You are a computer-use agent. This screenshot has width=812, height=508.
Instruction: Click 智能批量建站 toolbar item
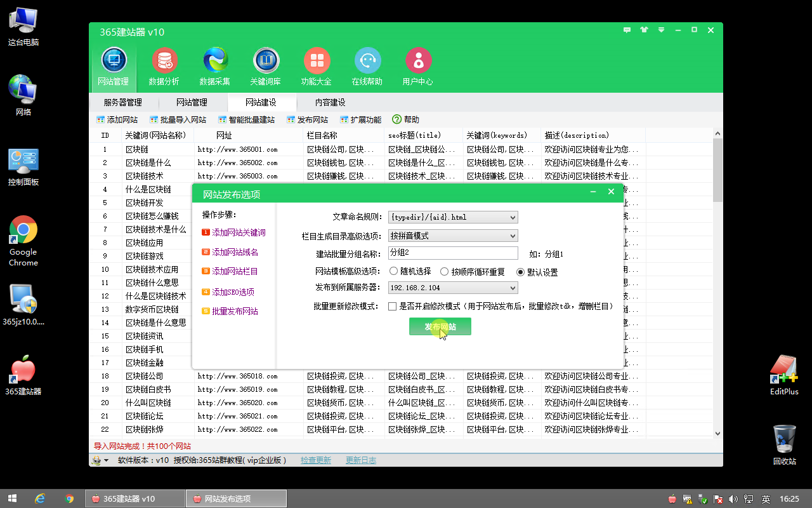(x=246, y=119)
